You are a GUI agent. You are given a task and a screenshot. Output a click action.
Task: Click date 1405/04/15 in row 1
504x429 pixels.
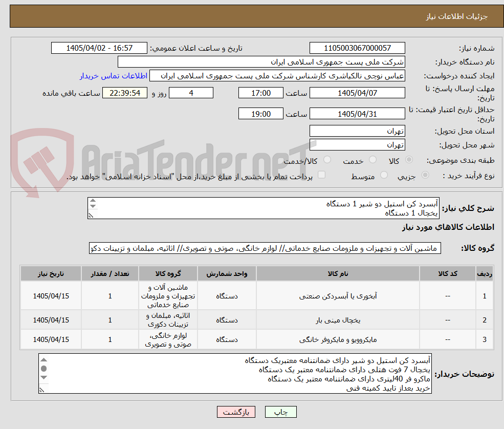[x=51, y=296]
